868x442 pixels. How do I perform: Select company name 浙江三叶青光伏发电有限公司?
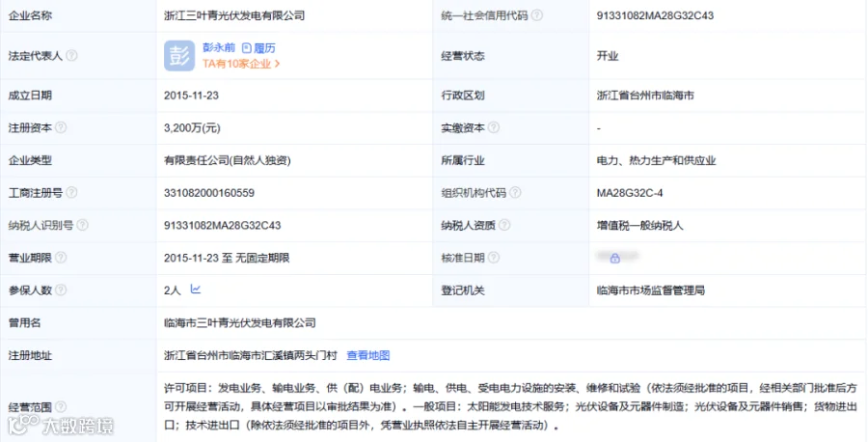234,15
